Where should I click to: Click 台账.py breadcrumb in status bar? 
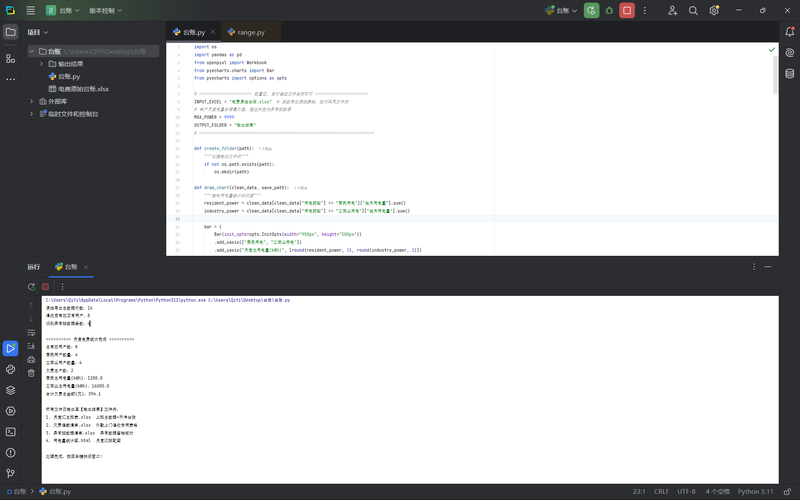pyautogui.click(x=55, y=491)
